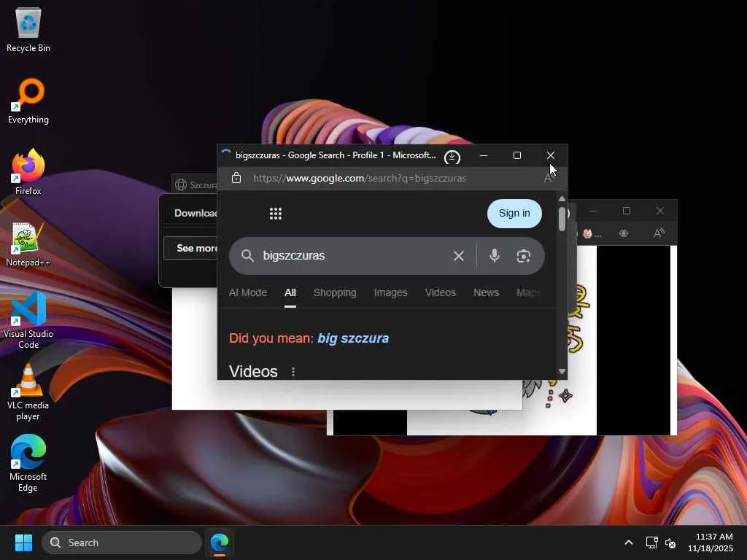Follow the 'big szczura' suggestion link
The width and height of the screenshot is (747, 560).
353,338
